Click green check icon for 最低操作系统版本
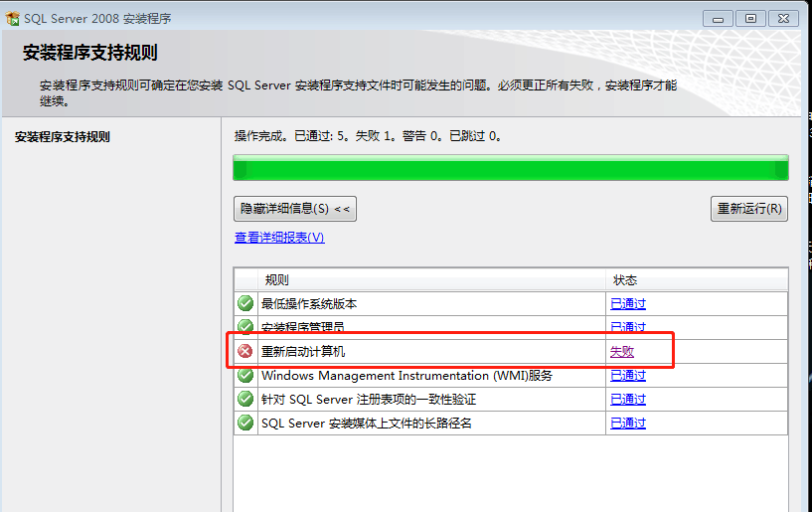Screen dimensions: 812x512 point(245,303)
